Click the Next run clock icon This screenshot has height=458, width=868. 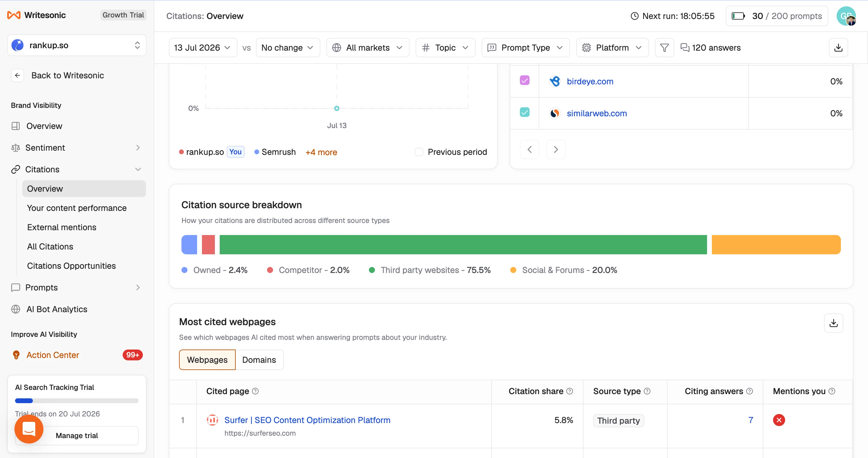click(634, 16)
